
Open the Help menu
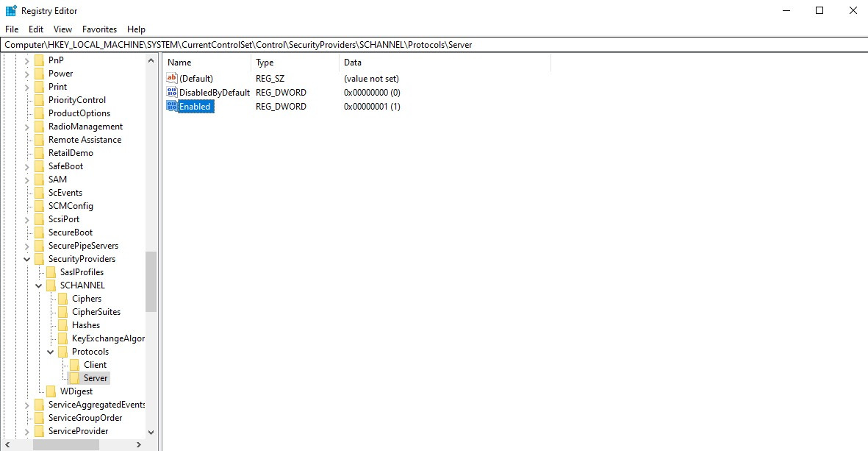pos(136,29)
